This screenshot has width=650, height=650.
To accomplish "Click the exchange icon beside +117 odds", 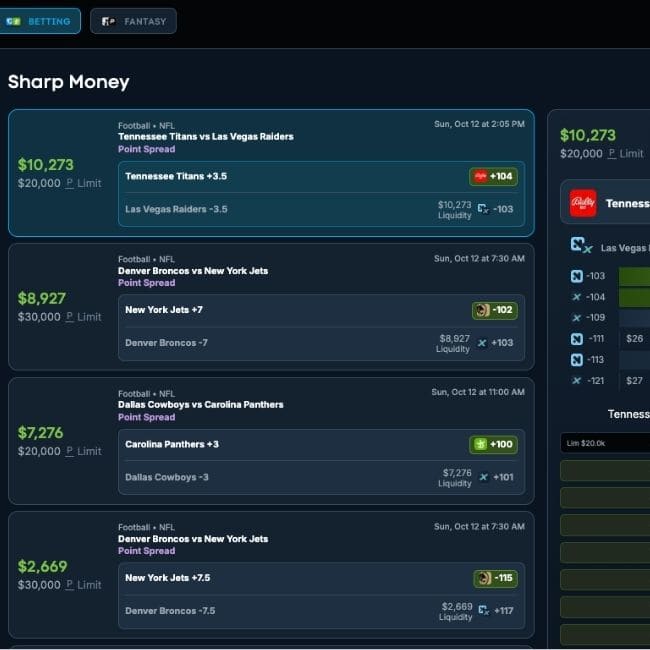I will coord(484,610).
